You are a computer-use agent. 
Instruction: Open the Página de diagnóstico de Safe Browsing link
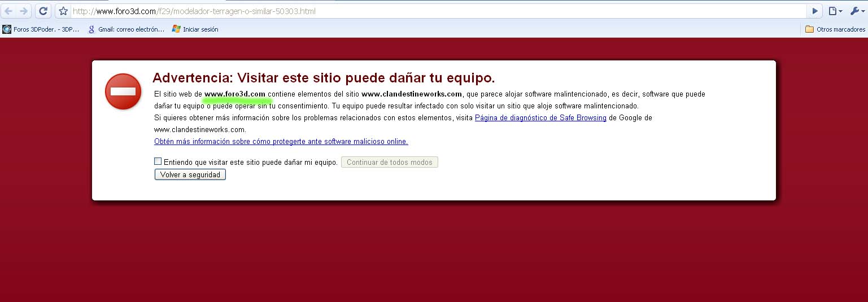540,118
